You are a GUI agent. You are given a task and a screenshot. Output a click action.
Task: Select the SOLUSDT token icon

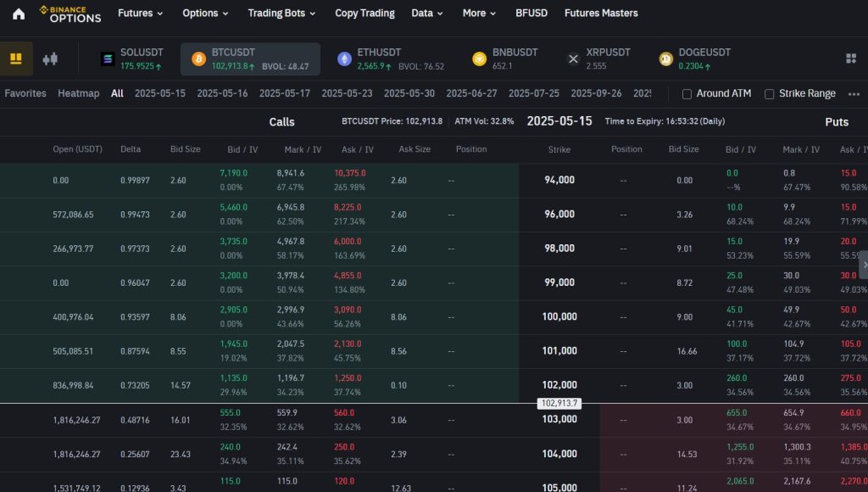click(x=107, y=58)
